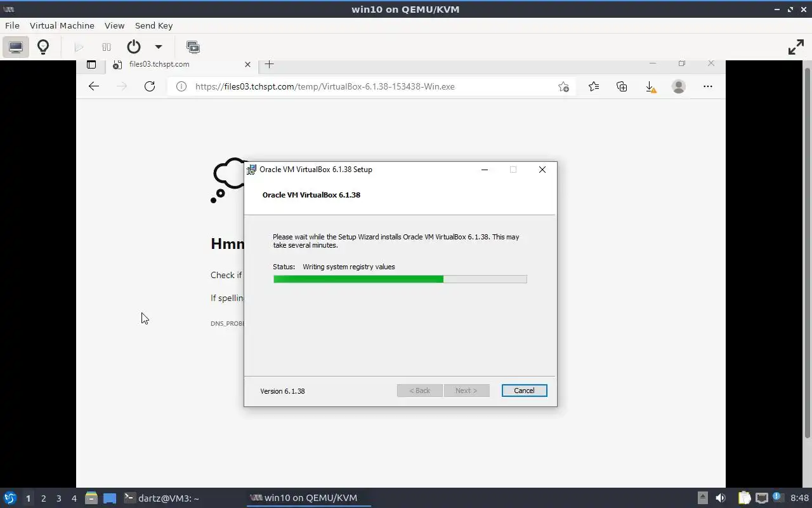
Task: Click the 8:48 taskbar clock
Action: pyautogui.click(x=800, y=498)
